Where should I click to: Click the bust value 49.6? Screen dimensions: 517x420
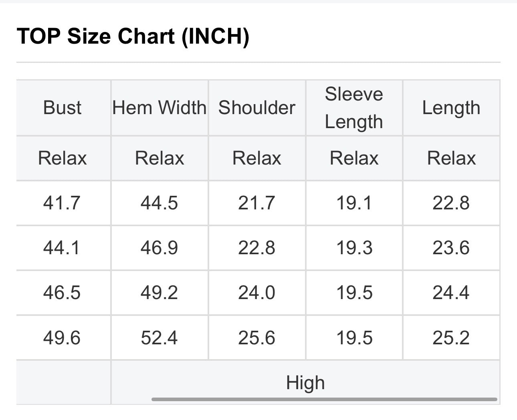(62, 338)
